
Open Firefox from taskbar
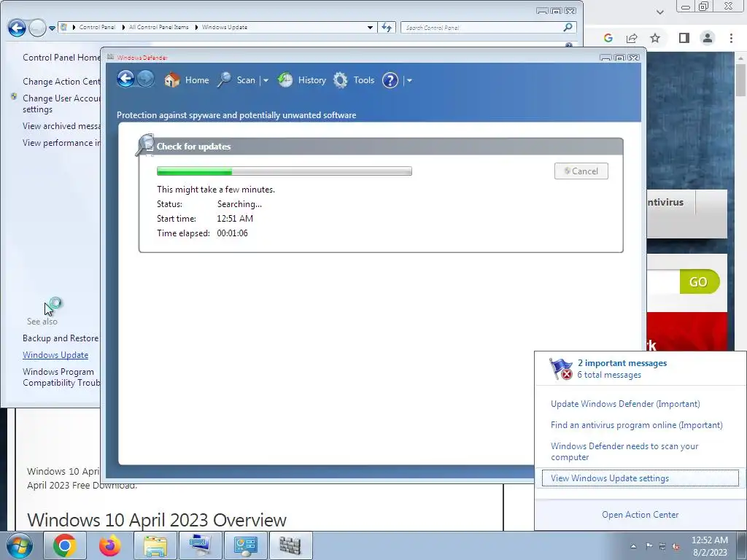pos(110,545)
